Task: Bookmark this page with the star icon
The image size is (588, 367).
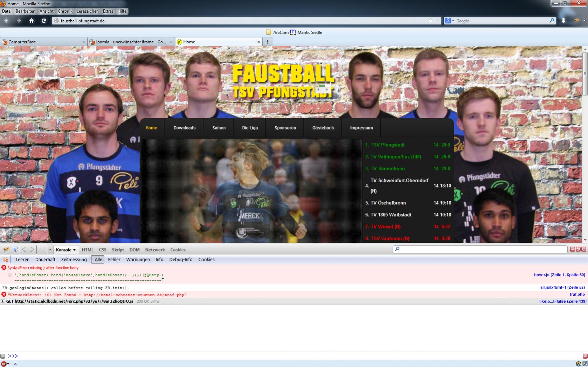Action: pos(430,21)
